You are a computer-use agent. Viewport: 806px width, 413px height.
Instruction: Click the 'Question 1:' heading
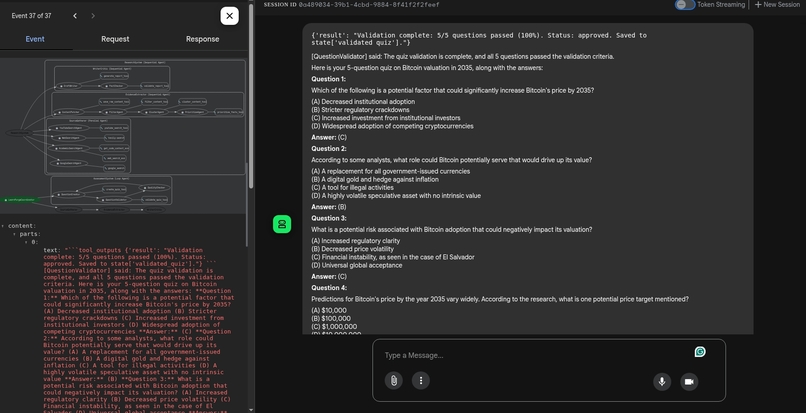[328, 79]
